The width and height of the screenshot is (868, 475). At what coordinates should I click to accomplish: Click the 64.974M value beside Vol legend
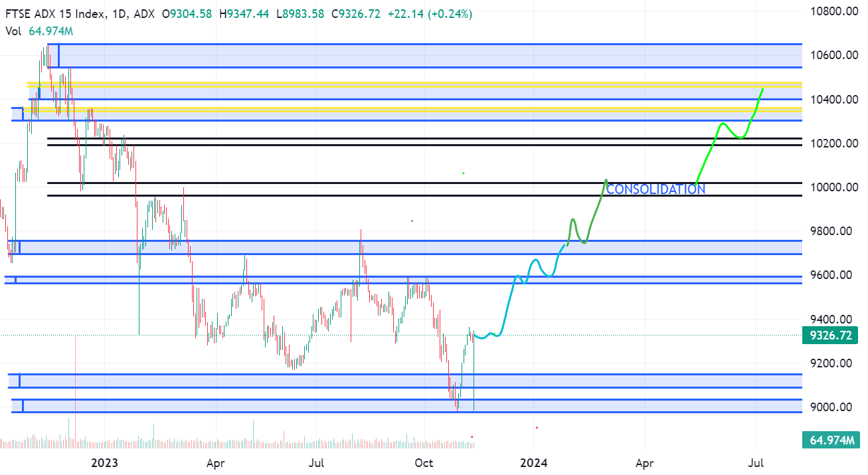click(x=50, y=31)
